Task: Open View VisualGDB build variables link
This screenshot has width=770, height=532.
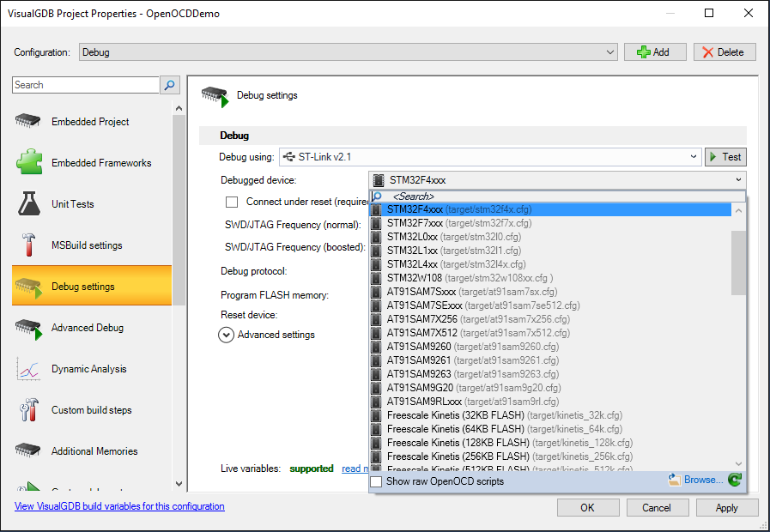Action: 119,506
